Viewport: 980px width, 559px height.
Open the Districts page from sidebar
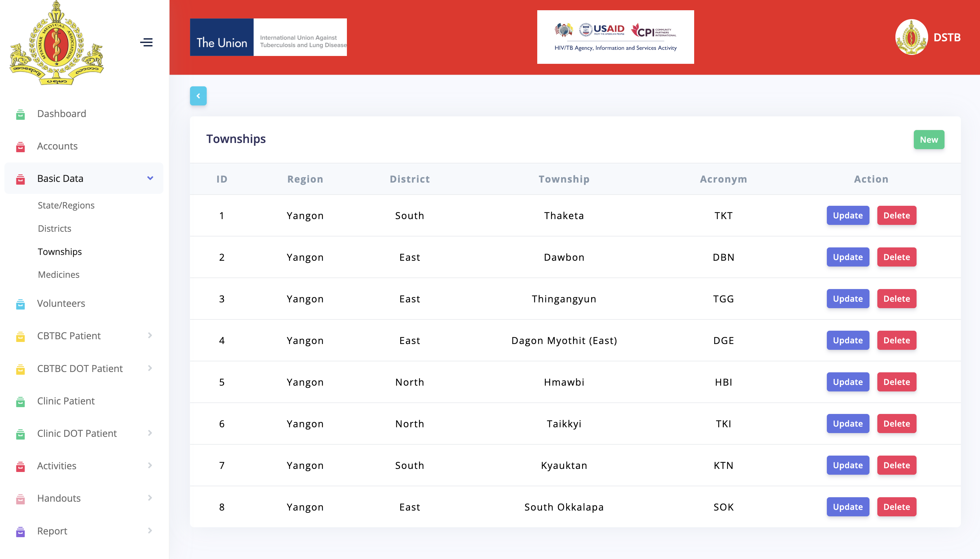tap(55, 228)
